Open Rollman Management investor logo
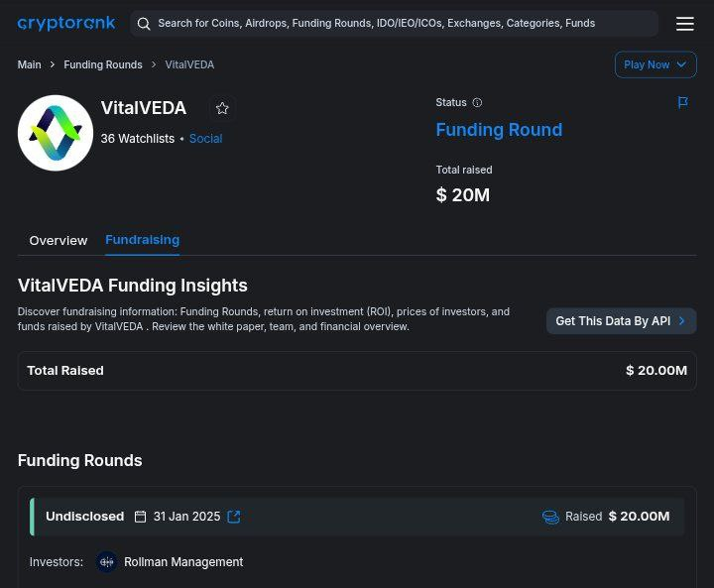This screenshot has width=714, height=588. 106,562
